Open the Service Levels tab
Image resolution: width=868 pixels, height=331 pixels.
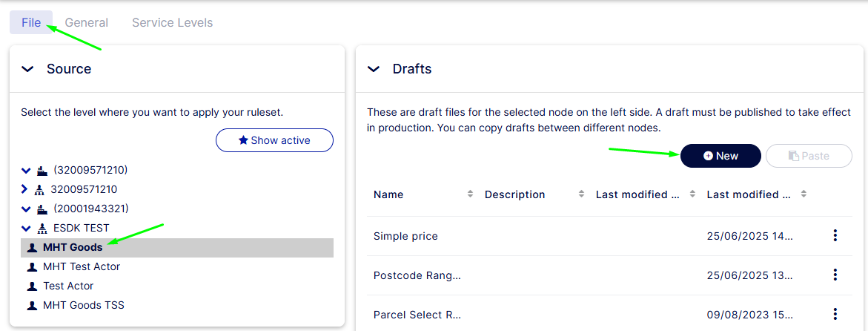coord(172,23)
